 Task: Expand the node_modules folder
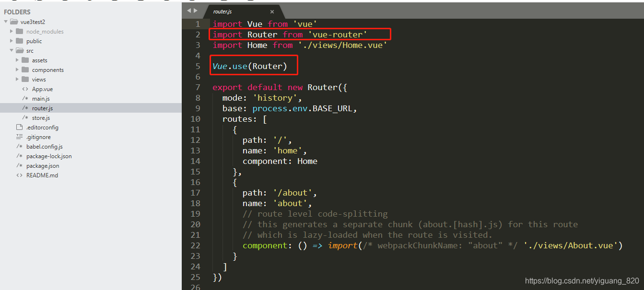(x=12, y=31)
